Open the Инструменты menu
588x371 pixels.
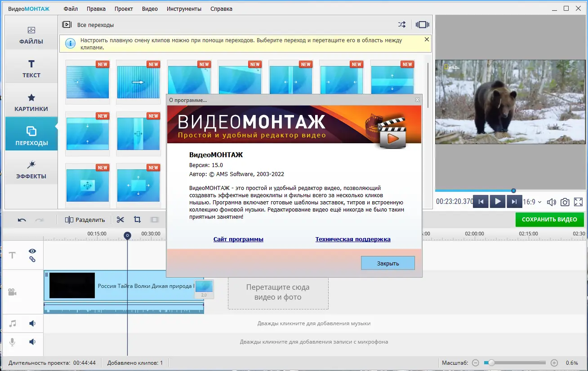(184, 9)
